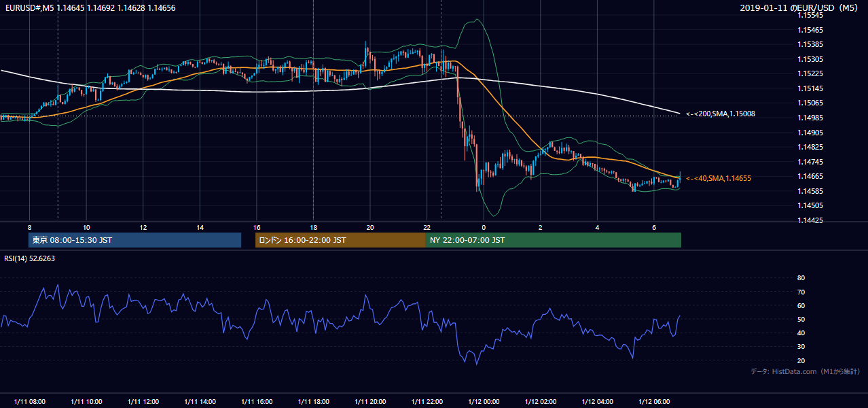Click price axis value 1.14585

810,191
